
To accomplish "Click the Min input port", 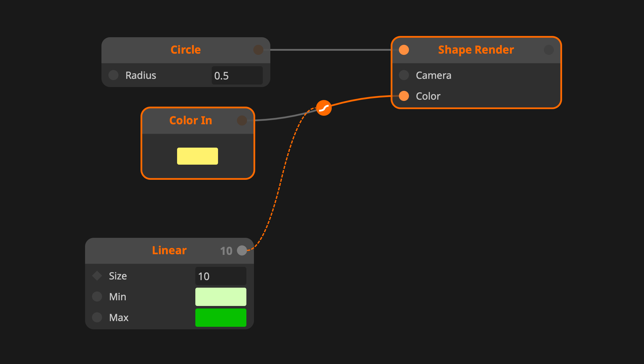I will [97, 296].
